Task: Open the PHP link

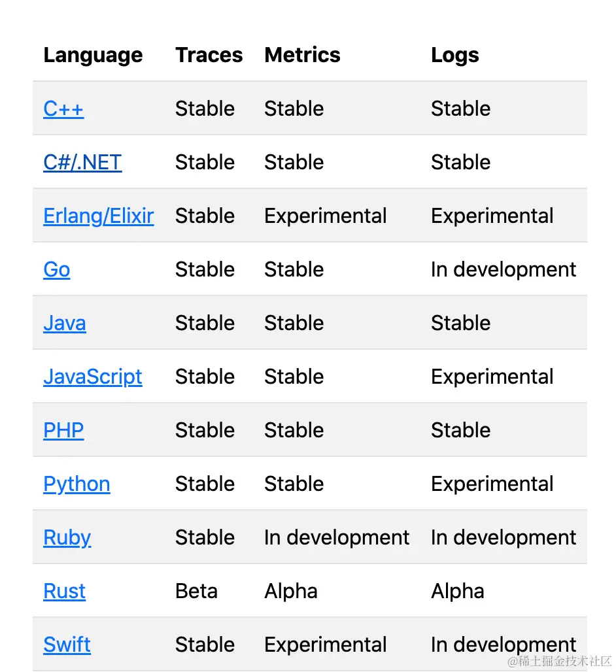Action: point(63,430)
